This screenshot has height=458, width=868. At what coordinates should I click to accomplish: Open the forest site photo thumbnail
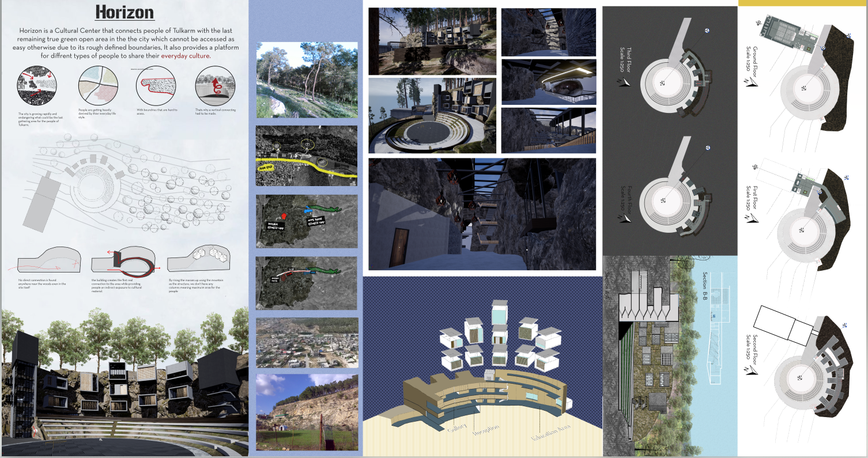click(x=307, y=80)
